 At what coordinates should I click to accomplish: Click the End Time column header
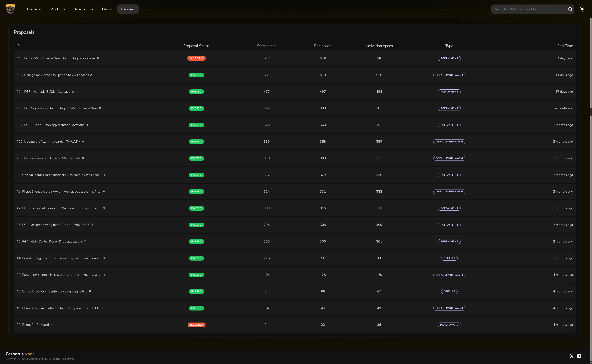565,46
